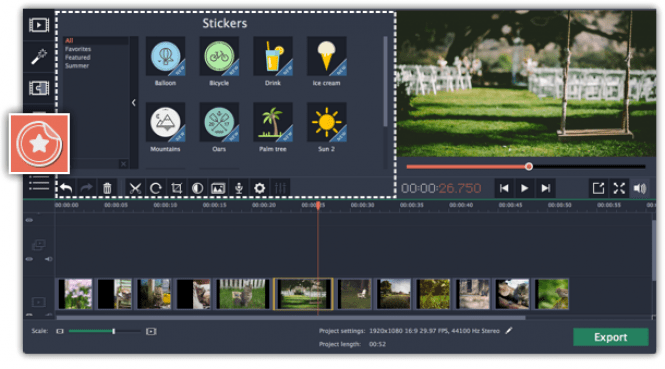This screenshot has width=665, height=369.
Task: Detach the preview window
Action: pyautogui.click(x=598, y=188)
